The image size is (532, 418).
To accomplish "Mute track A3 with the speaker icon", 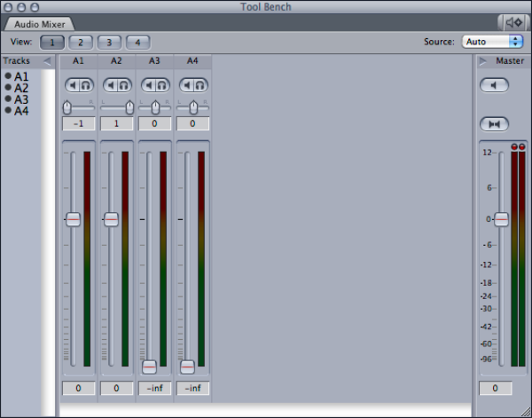I will tap(148, 85).
